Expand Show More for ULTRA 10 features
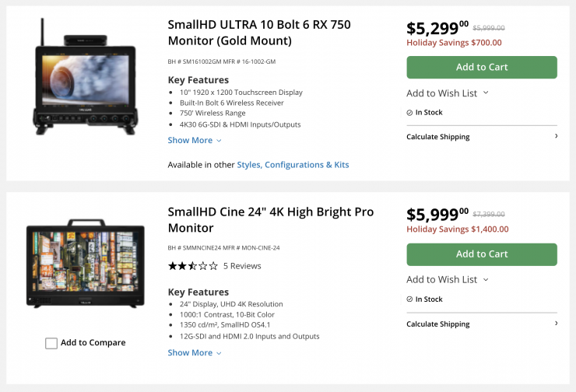Screen dimensions: 576x392 [195, 141]
